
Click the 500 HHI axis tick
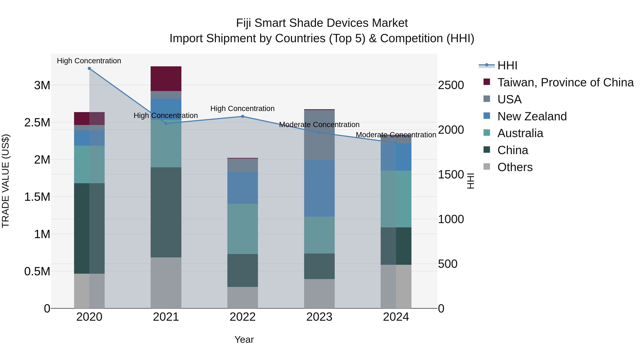(448, 264)
